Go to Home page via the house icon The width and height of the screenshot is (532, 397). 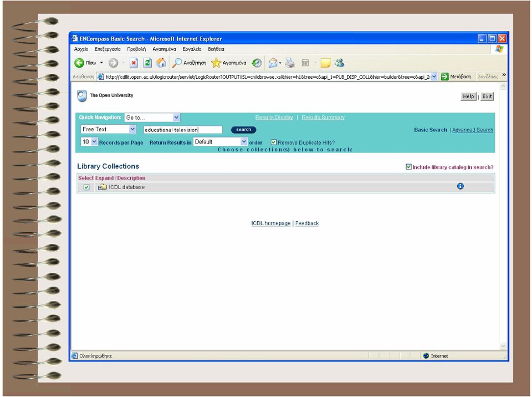click(161, 63)
